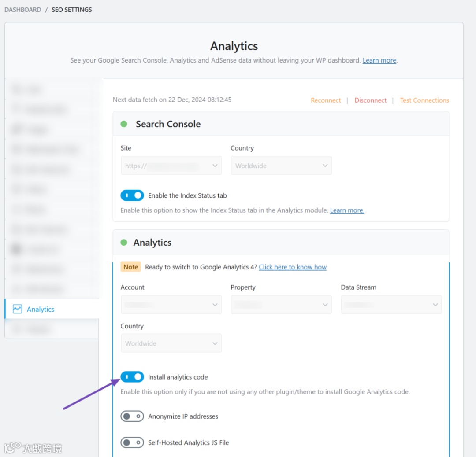Open the Analytics Country dropdown
The height and width of the screenshot is (457, 476).
pos(171,343)
